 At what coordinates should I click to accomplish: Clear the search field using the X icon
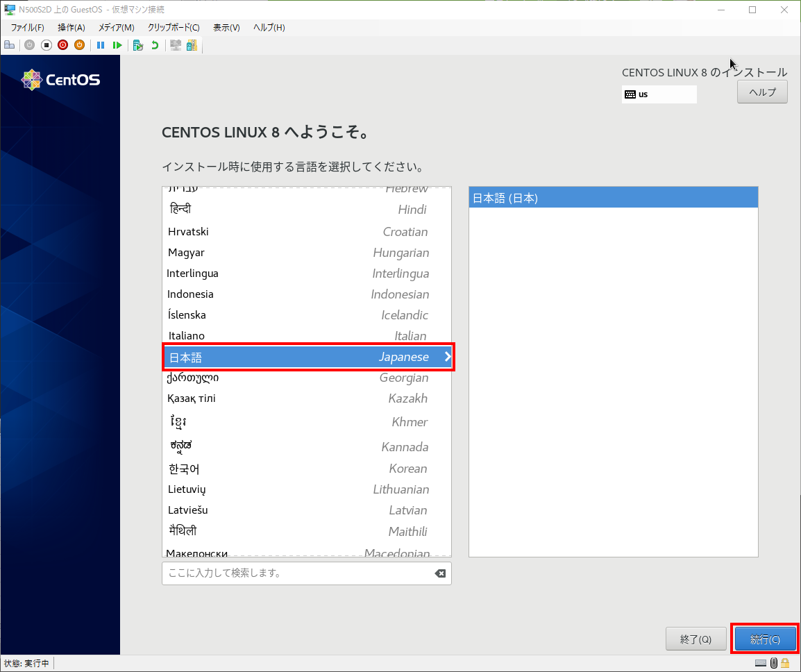(x=440, y=573)
